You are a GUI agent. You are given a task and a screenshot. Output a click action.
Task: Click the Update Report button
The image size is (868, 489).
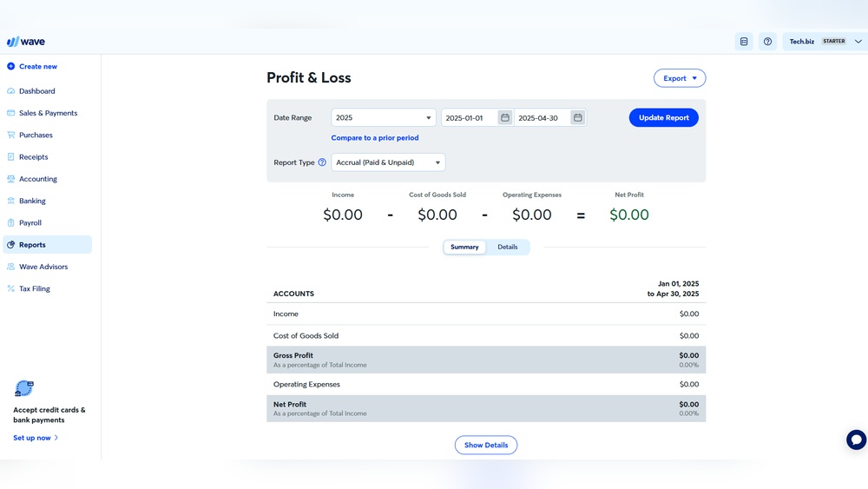tap(663, 117)
